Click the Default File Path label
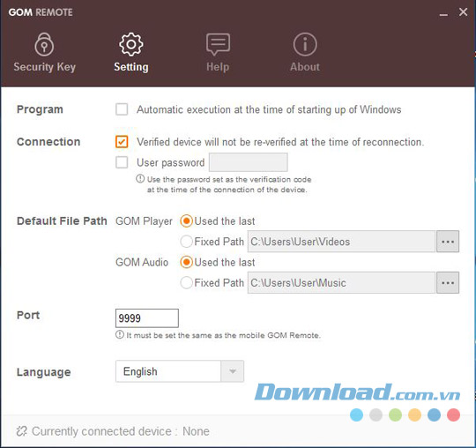Image resolution: width=476 pixels, height=448 pixels. 62,220
